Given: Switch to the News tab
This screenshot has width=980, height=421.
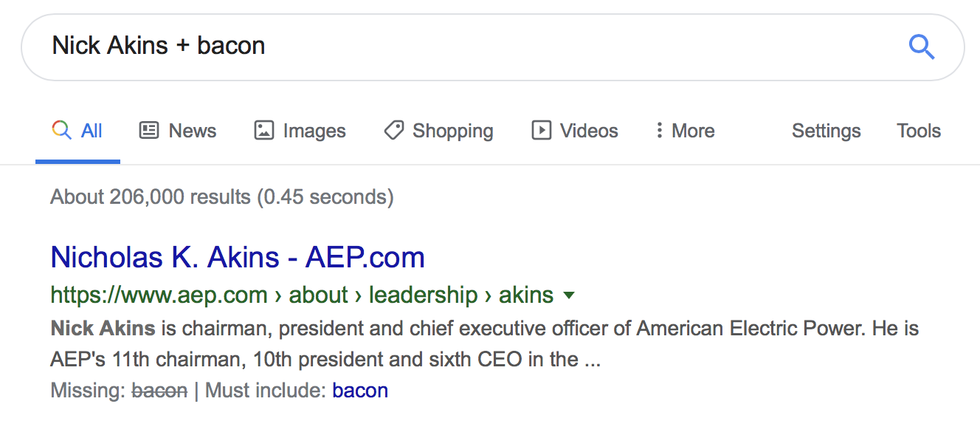Looking at the screenshot, I should (178, 131).
